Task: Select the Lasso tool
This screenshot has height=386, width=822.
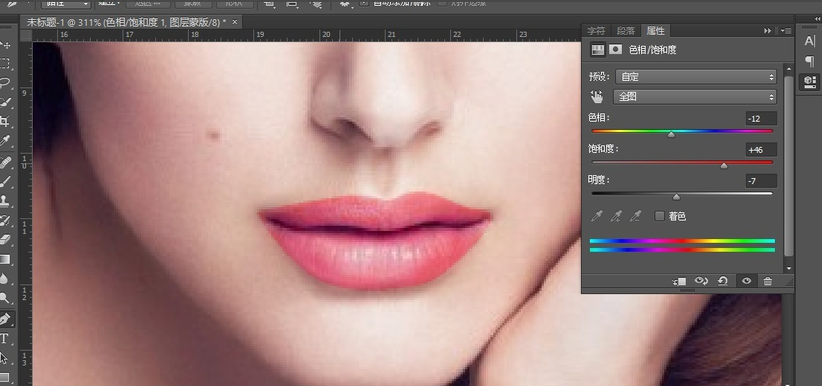Action: (5, 82)
